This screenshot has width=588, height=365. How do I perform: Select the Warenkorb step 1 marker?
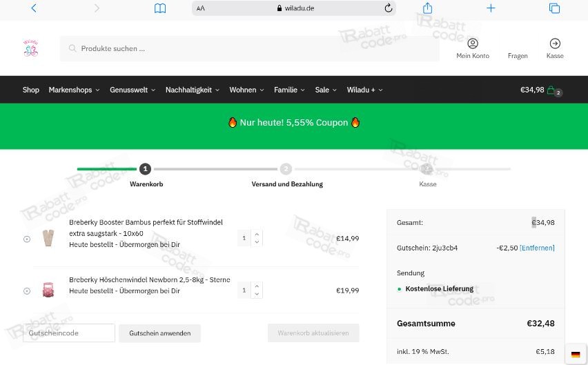(145, 169)
